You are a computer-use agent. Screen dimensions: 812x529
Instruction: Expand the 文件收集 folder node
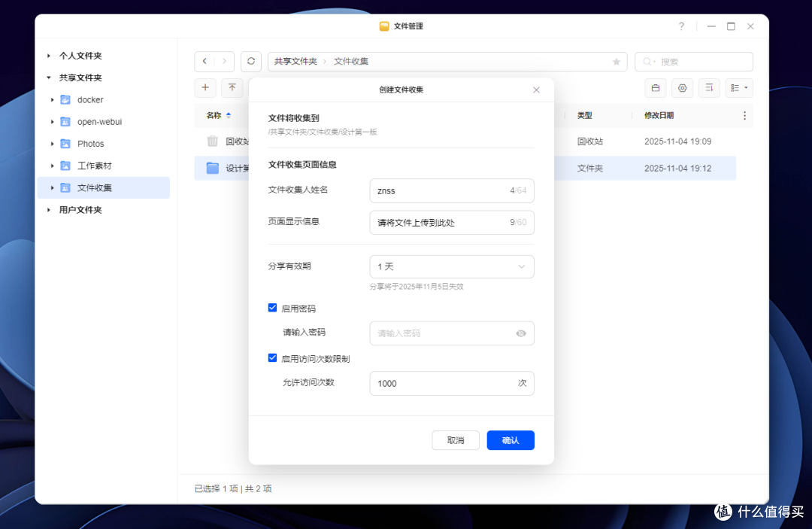53,187
